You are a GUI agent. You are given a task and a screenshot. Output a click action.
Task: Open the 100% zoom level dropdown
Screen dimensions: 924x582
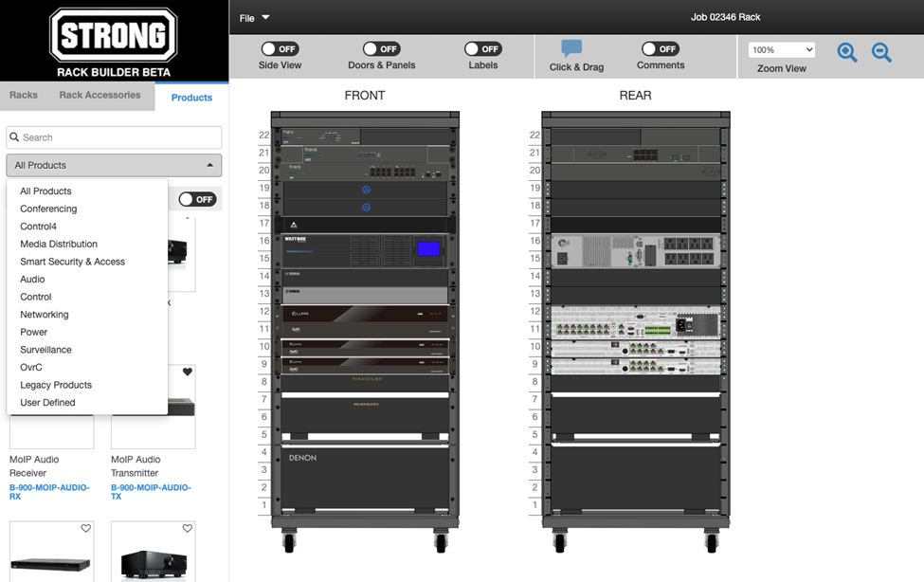pos(782,49)
